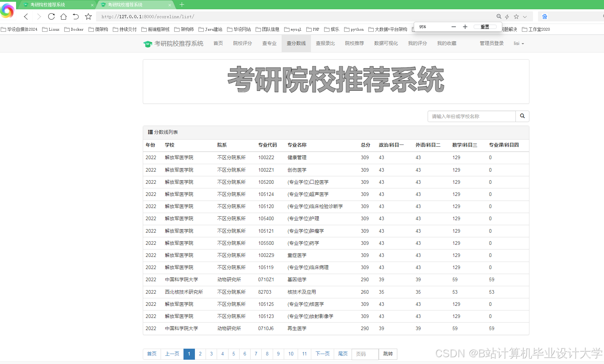The image size is (604, 364).
Task: Switch to the 查报录比 menu item
Action: 325,43
